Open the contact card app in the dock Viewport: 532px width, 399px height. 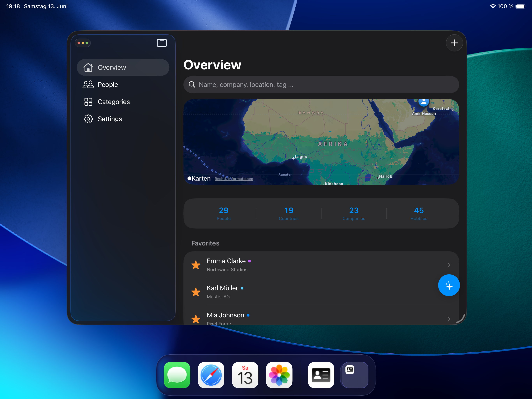coord(321,375)
